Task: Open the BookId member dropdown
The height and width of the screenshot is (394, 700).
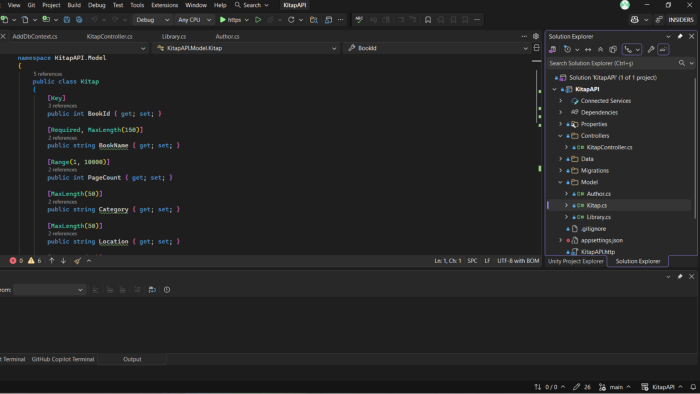Action: pos(437,48)
